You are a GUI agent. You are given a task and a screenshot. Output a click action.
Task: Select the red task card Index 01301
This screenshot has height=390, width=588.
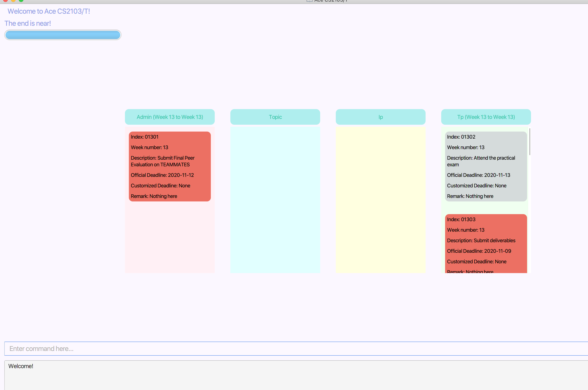pos(170,166)
